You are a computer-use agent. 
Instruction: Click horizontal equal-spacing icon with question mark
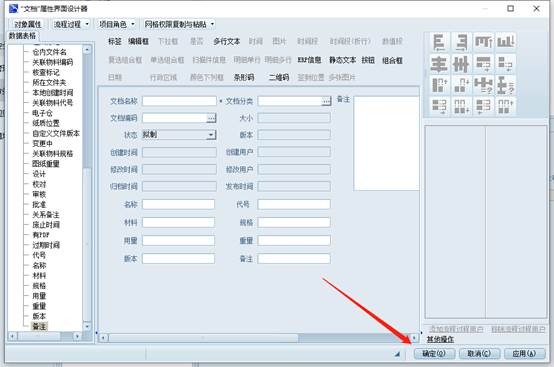tap(483, 85)
